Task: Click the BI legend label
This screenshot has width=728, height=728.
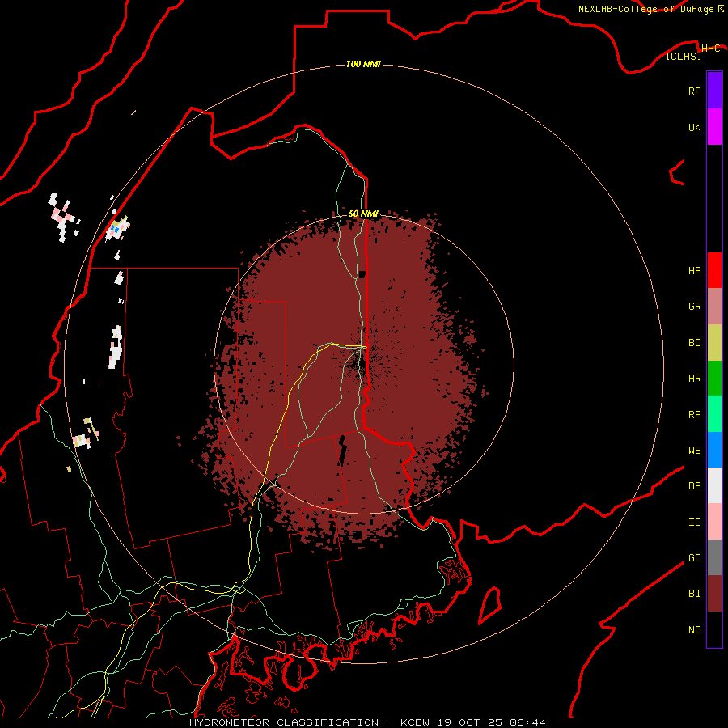Action: point(694,594)
